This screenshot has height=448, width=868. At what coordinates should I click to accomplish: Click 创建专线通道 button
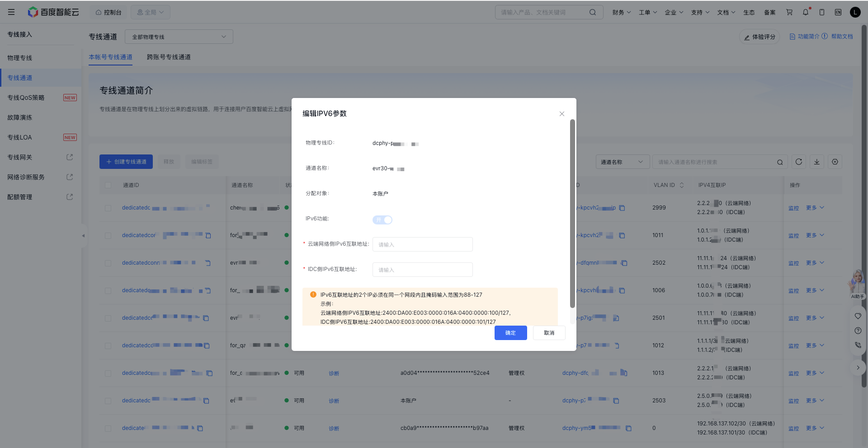(126, 162)
